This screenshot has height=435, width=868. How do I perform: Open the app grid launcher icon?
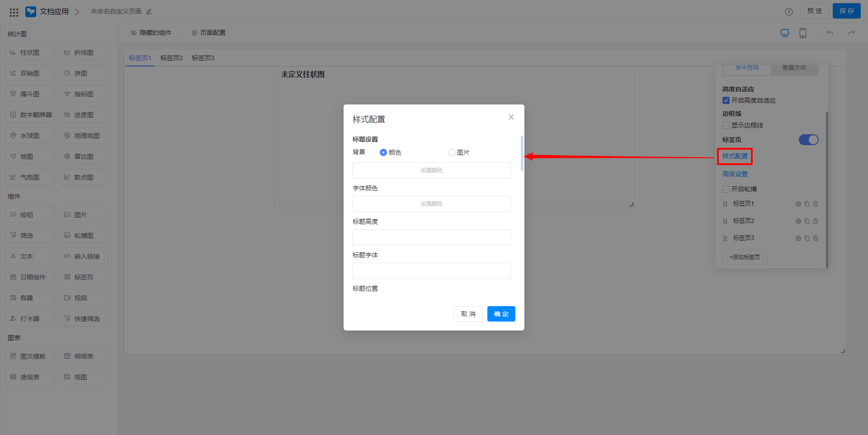click(14, 12)
